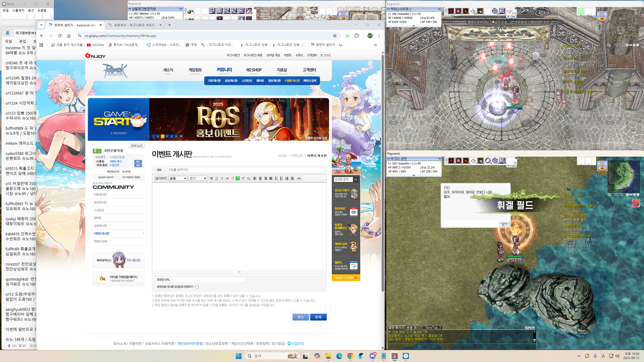Switch to 배틀 메시지 chat tab
Viewport: 644px width, 362px height.
pyautogui.click(x=415, y=328)
